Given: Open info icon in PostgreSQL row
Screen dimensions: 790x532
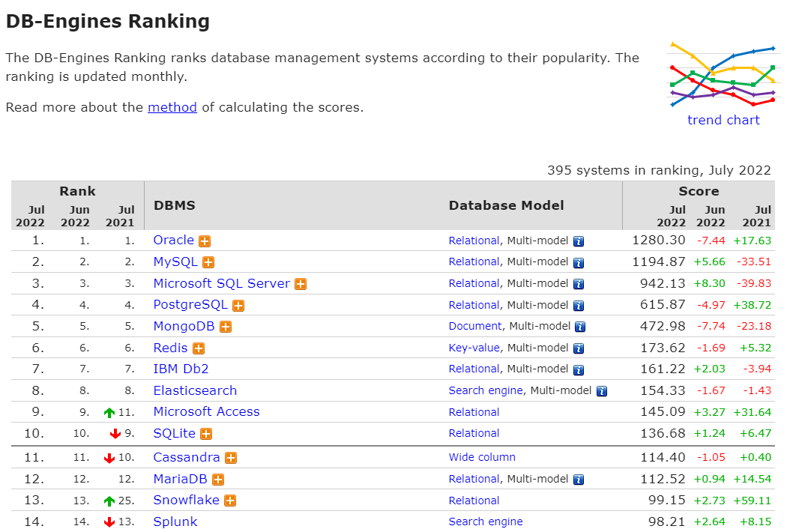Looking at the screenshot, I should 579,306.
